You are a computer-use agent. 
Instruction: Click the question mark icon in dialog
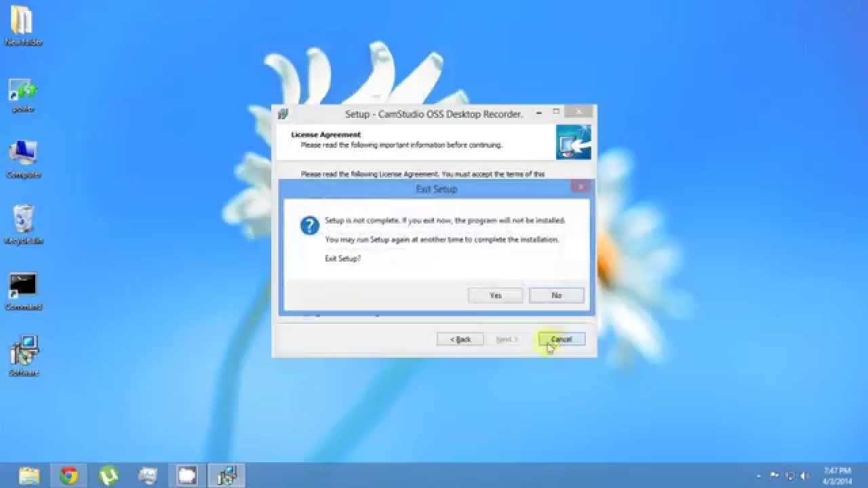pos(310,226)
